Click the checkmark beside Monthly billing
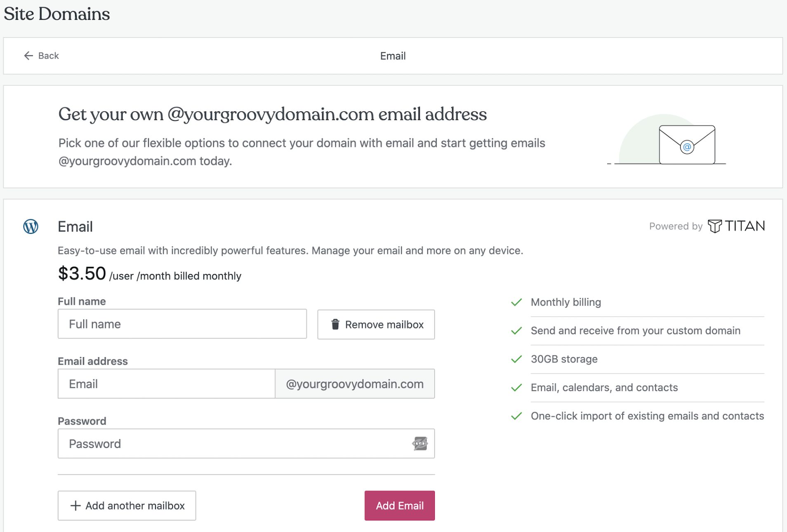The height and width of the screenshot is (532, 787). [x=516, y=302]
